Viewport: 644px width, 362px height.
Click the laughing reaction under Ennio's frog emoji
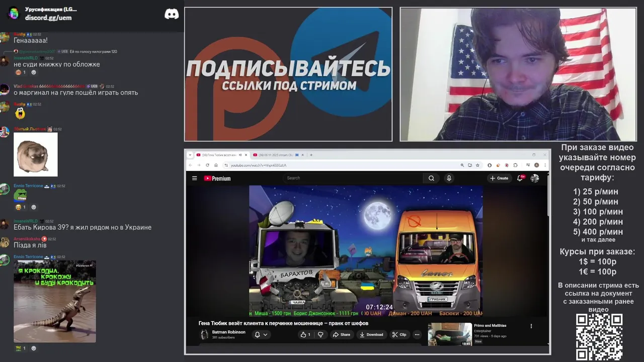(x=21, y=207)
